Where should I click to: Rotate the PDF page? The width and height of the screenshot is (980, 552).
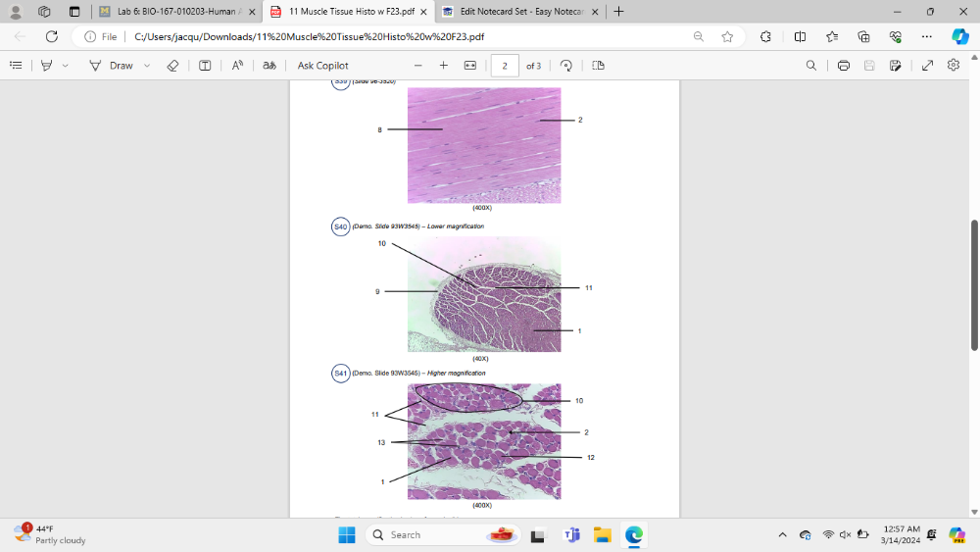[x=566, y=66]
